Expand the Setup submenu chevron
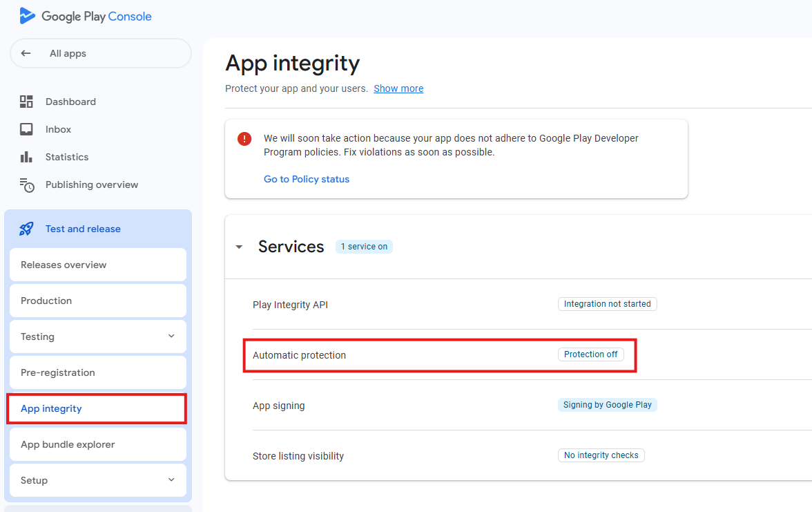The image size is (812, 512). coord(171,480)
